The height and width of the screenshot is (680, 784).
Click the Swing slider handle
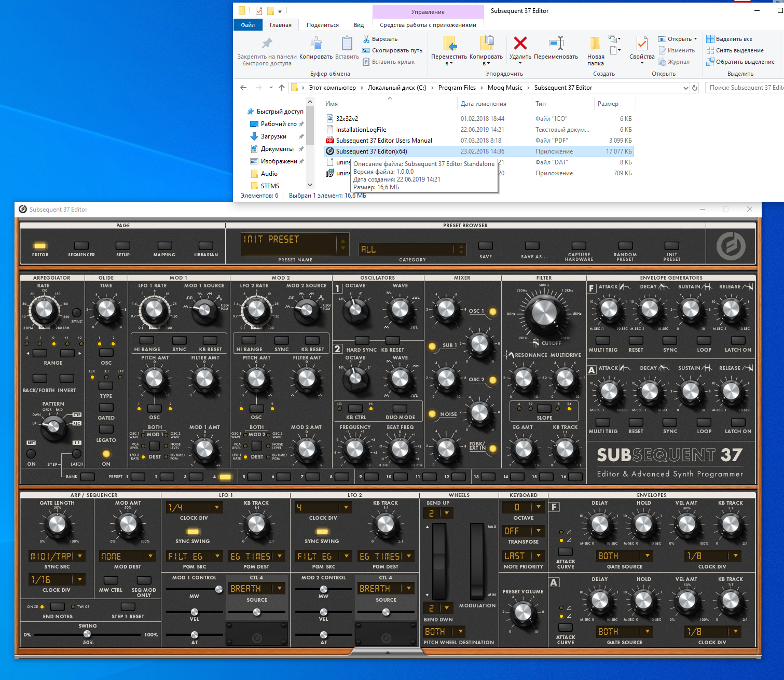pyautogui.click(x=87, y=634)
